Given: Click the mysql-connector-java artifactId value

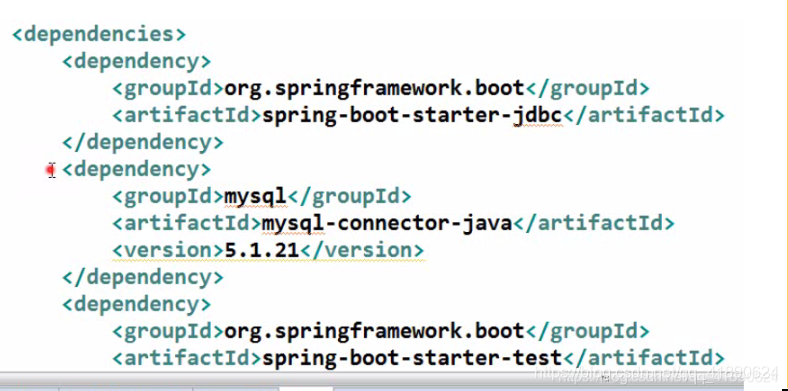Looking at the screenshot, I should tap(387, 223).
